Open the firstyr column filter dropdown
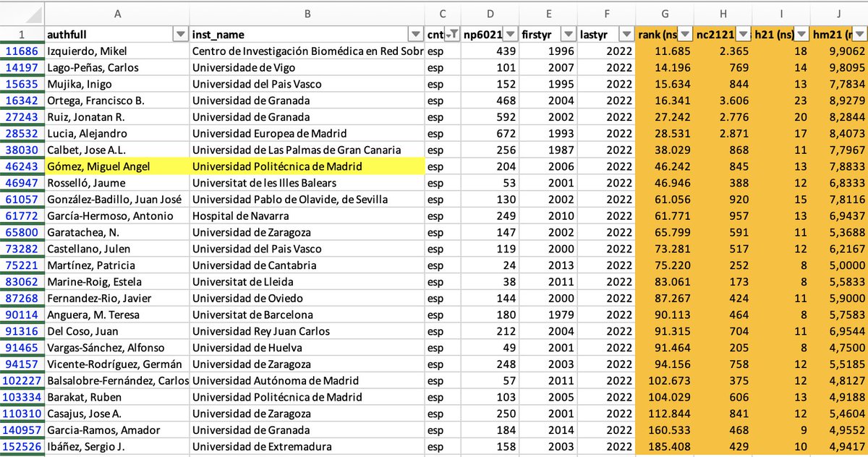868x457 pixels. click(569, 35)
